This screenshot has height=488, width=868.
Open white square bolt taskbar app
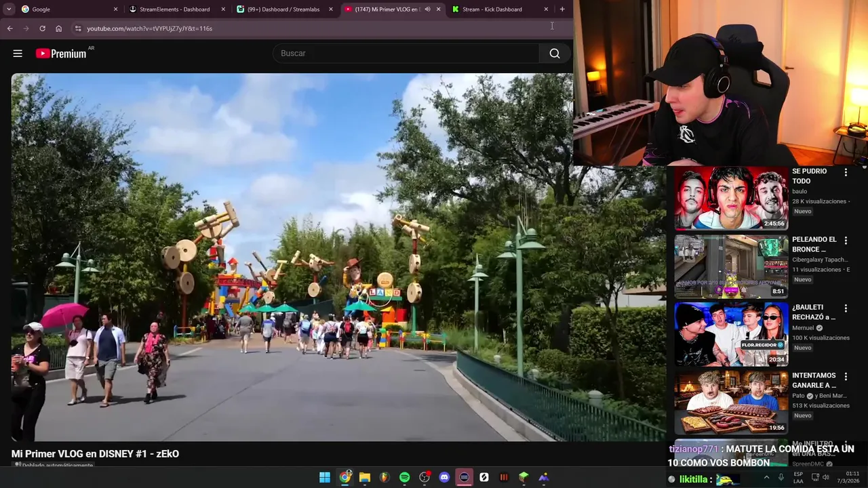(x=484, y=478)
